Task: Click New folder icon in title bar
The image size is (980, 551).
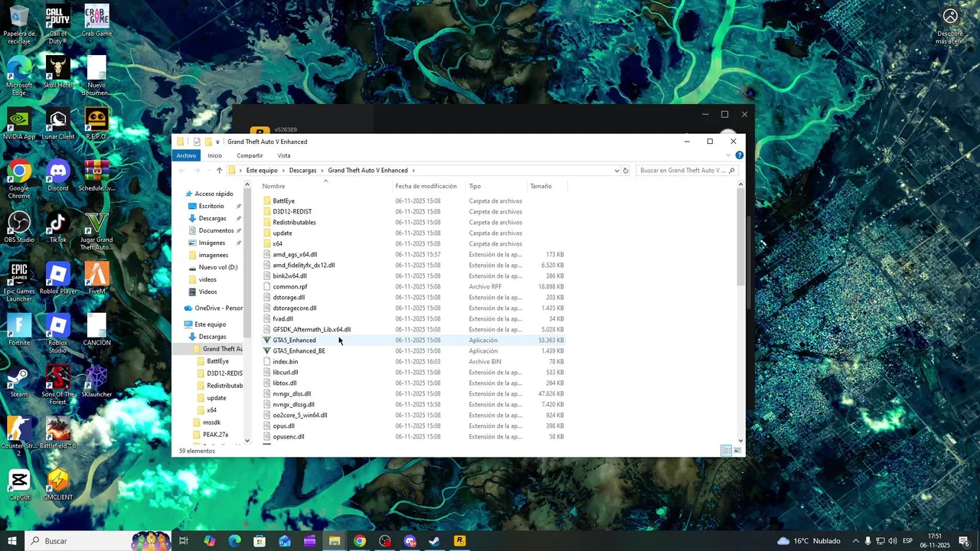Action: coord(207,142)
